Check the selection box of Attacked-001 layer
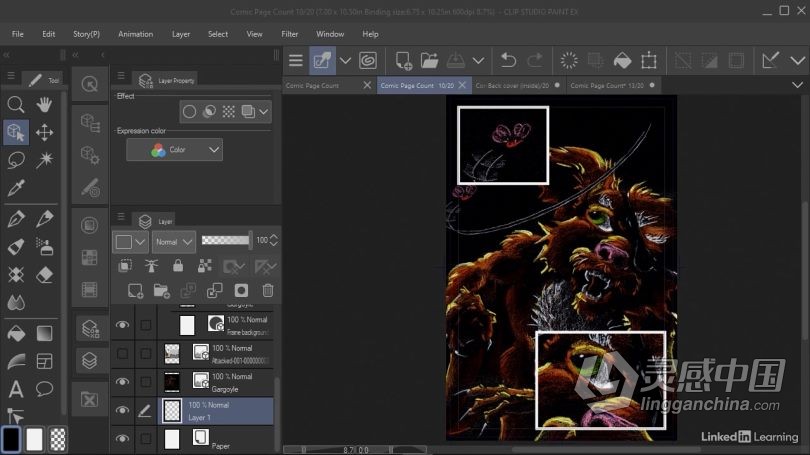The height and width of the screenshot is (455, 810). tap(146, 353)
